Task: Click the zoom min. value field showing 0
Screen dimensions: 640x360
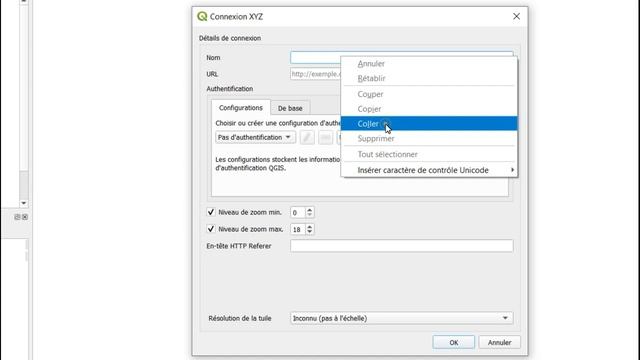Action: point(298,212)
